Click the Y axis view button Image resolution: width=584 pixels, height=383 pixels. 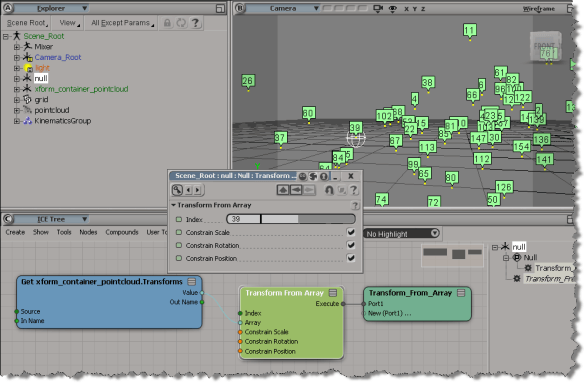415,9
